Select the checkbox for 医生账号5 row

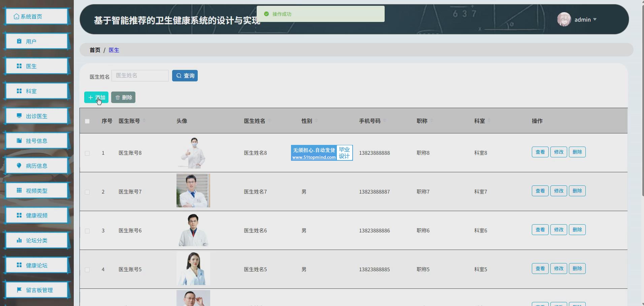tap(87, 270)
